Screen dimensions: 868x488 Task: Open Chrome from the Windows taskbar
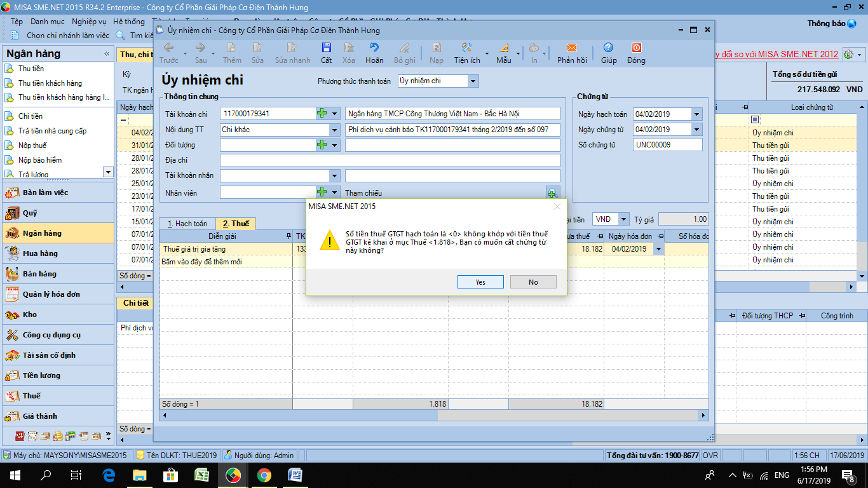click(264, 475)
